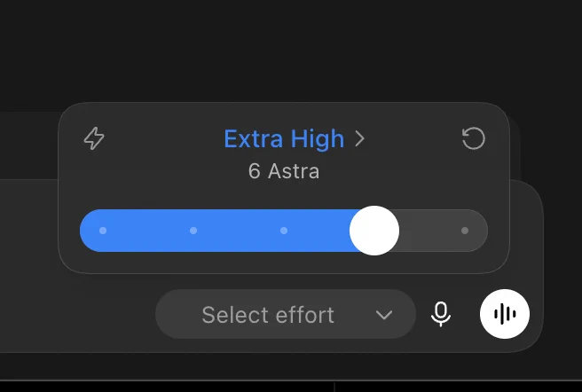The image size is (582, 392).
Task: Set effort to the first slider dot
Action: pyautogui.click(x=103, y=231)
